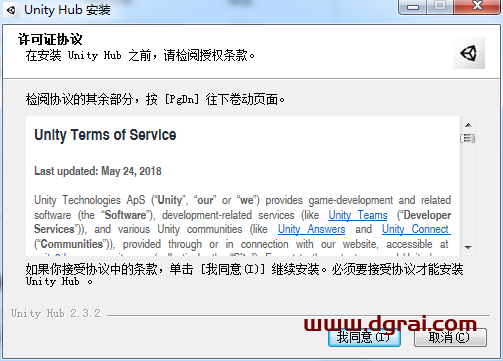The width and height of the screenshot is (503, 361).
Task: Open the Unity Connect link
Action: coord(416,229)
